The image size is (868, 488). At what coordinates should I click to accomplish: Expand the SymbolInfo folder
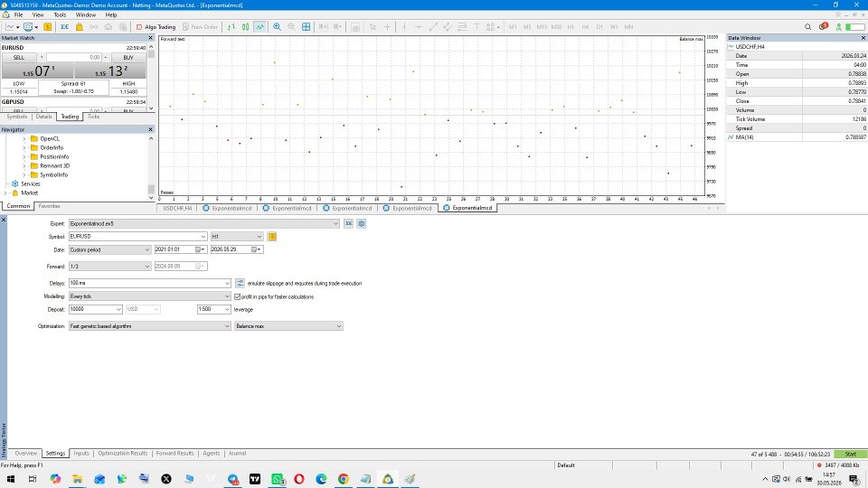(24, 174)
